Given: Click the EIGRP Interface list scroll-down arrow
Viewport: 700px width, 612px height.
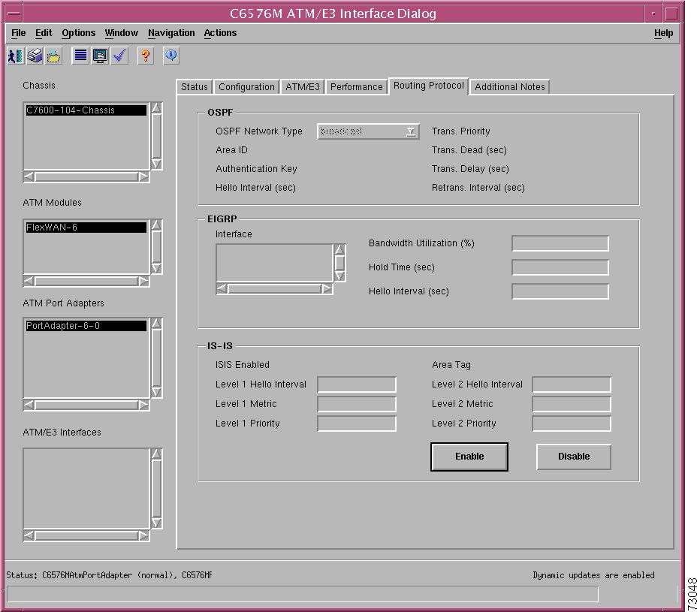Looking at the screenshot, I should click(x=339, y=276).
